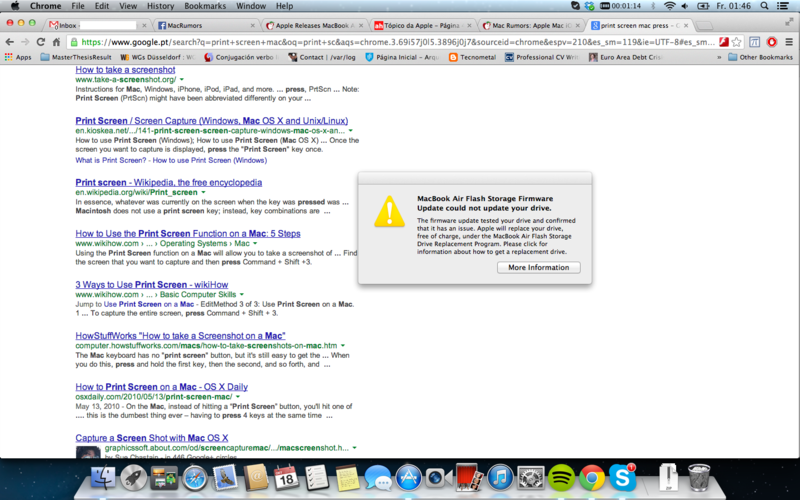
Task: Open FaceTime camera icon in Dock
Action: pos(439,478)
